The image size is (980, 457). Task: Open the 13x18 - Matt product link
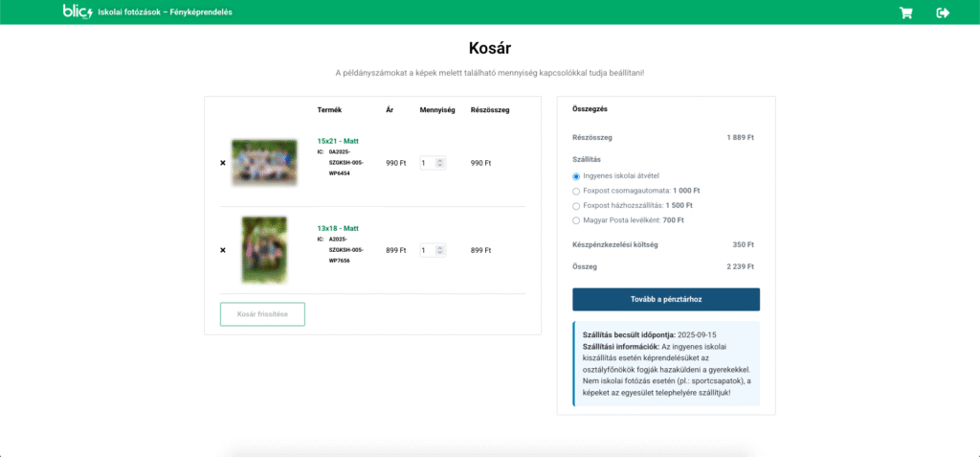(338, 228)
